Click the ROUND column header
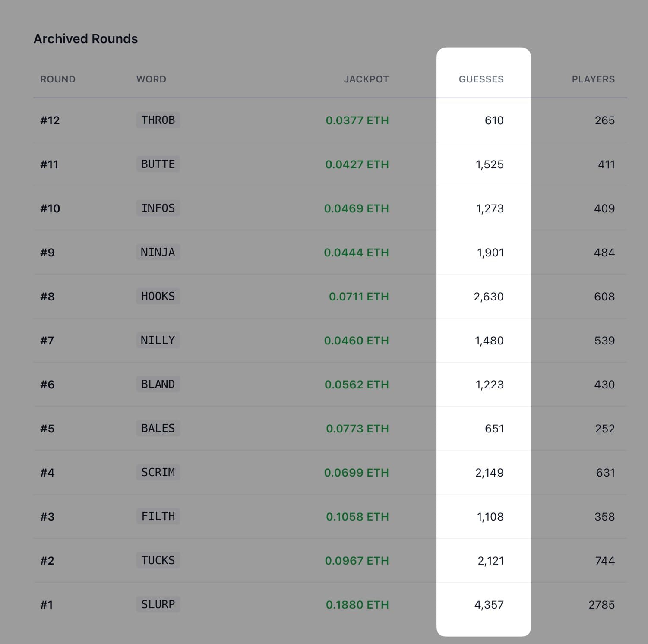 [x=58, y=79]
